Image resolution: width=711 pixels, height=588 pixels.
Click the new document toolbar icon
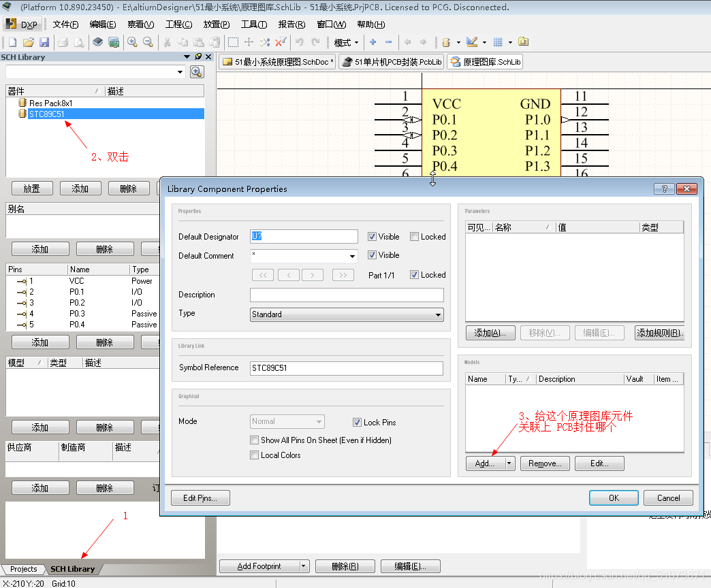[12, 42]
